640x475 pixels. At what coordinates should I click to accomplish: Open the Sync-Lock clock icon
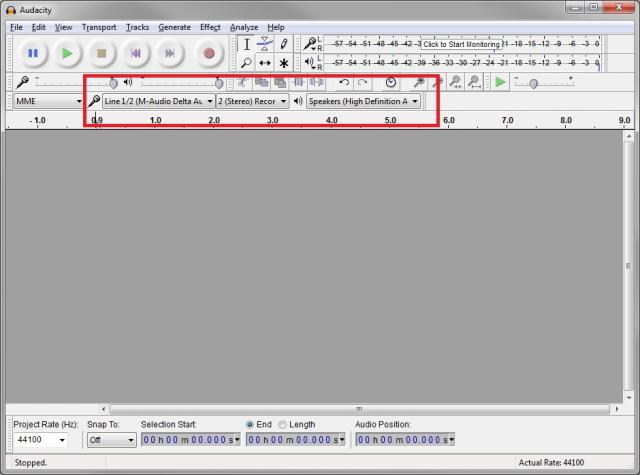click(x=391, y=82)
